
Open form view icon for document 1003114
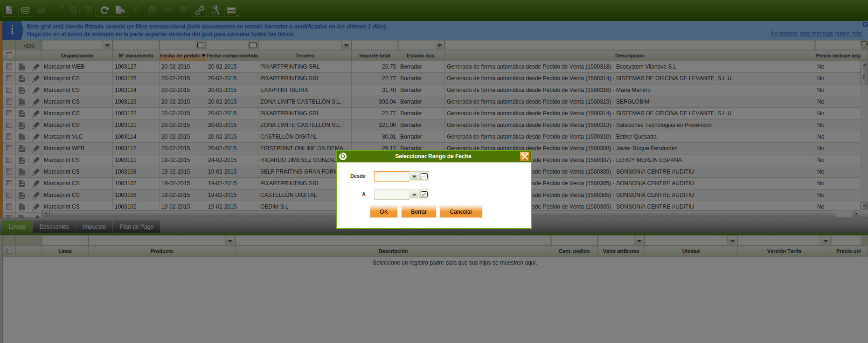click(x=21, y=137)
